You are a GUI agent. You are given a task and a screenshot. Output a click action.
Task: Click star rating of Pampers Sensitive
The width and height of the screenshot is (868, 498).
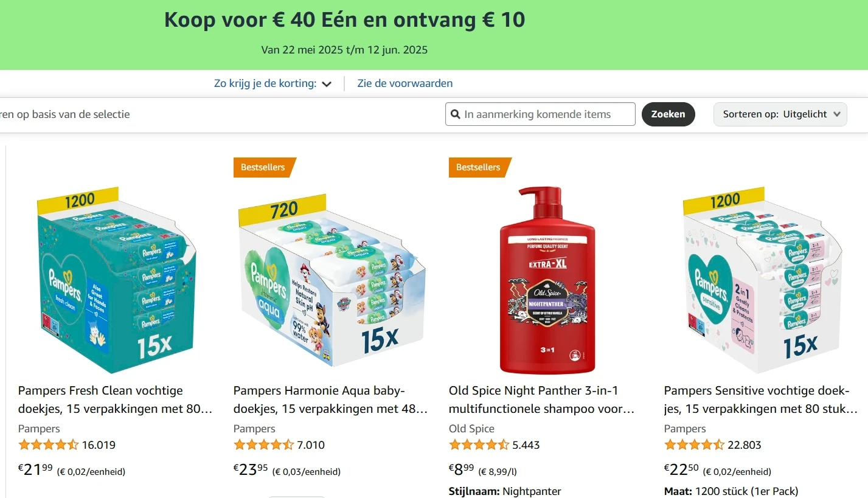click(x=694, y=445)
